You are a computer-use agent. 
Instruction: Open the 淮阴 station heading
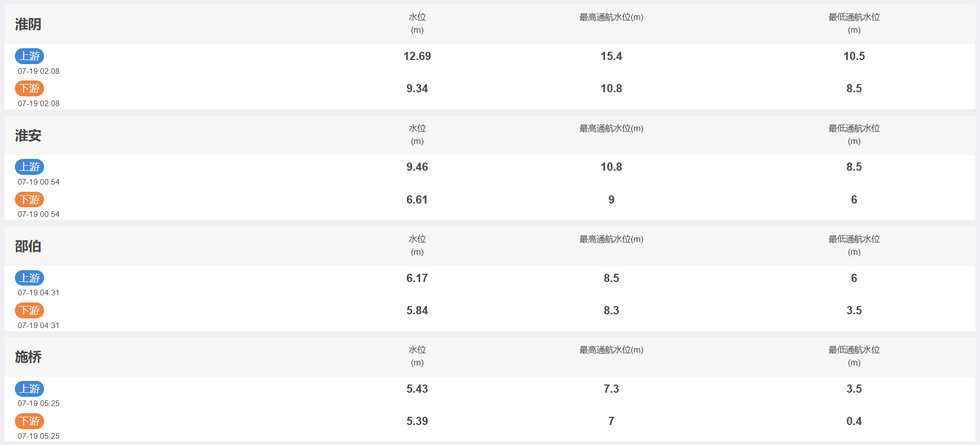point(28,24)
